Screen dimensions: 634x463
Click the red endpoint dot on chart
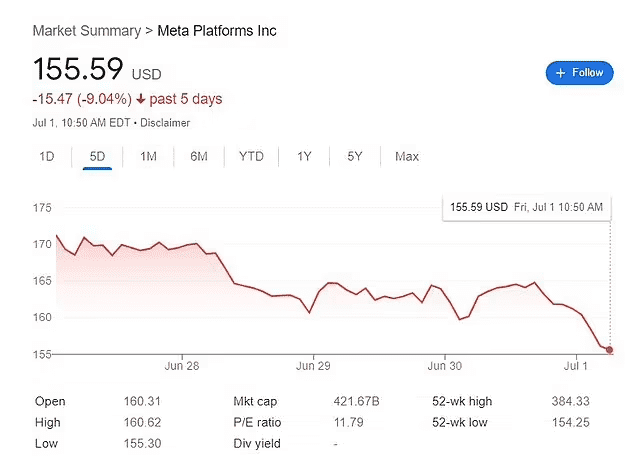click(x=610, y=349)
